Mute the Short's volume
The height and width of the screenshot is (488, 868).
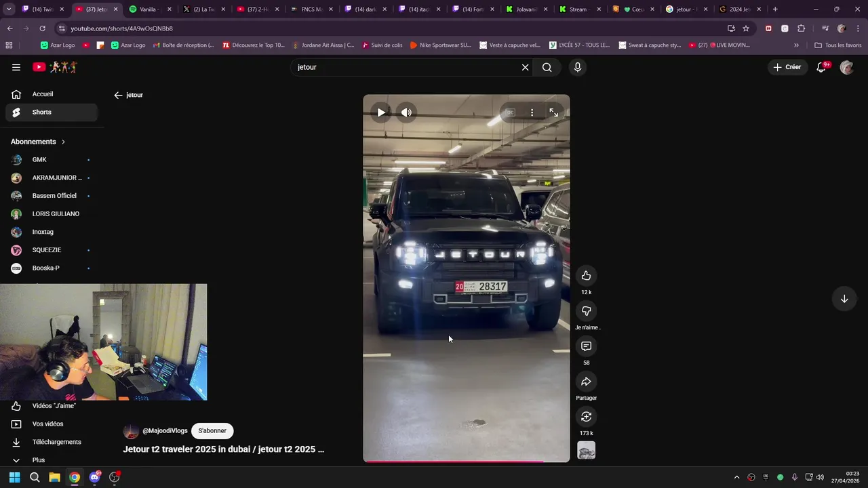406,113
